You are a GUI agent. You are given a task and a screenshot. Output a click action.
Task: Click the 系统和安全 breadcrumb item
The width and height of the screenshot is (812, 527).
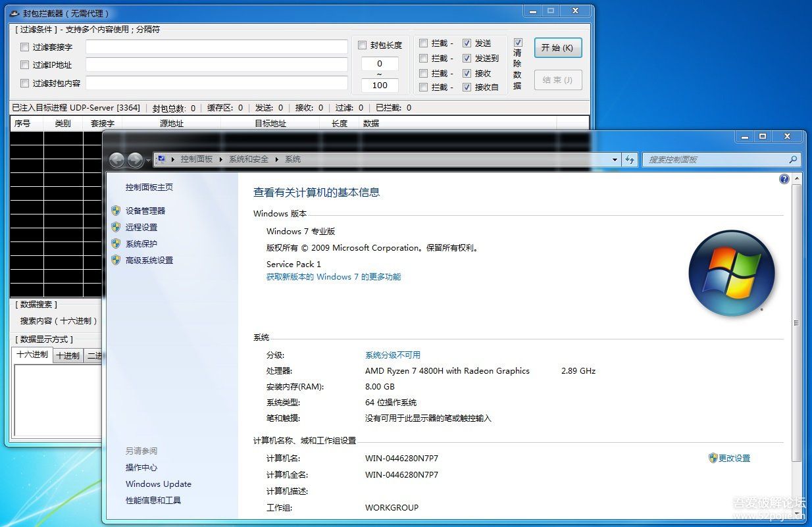coord(249,159)
